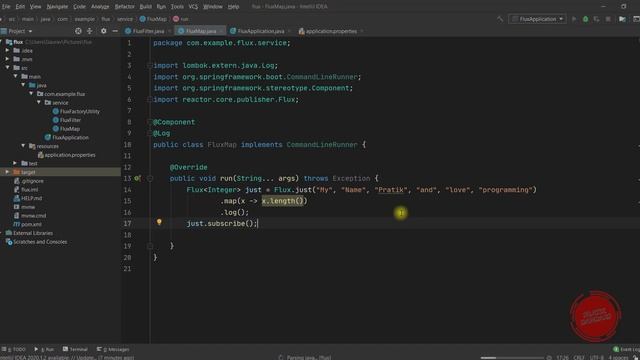Run FluxApplication with the play icon
Image resolution: width=640 pixels, height=360 pixels.
click(574, 19)
